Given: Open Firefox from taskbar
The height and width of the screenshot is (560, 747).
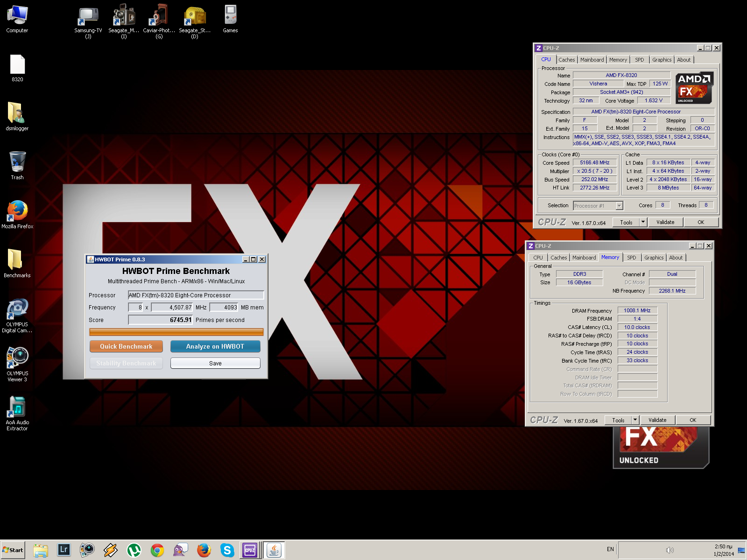Looking at the screenshot, I should pos(204,550).
